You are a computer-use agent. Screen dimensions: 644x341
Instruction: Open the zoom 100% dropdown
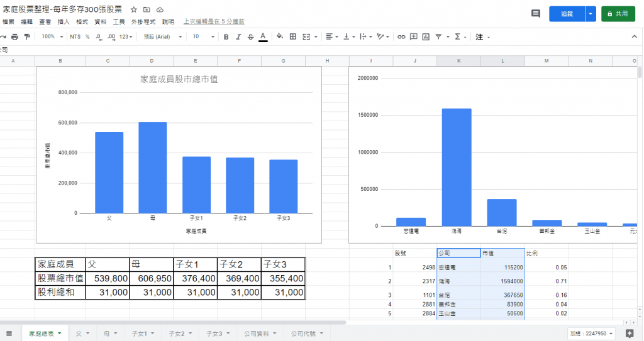(52, 37)
